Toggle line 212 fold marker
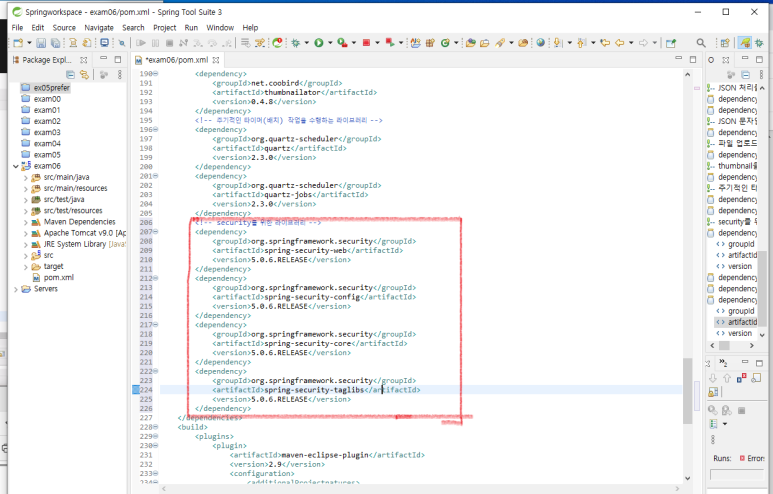Image resolution: width=773 pixels, height=494 pixels. click(156, 278)
